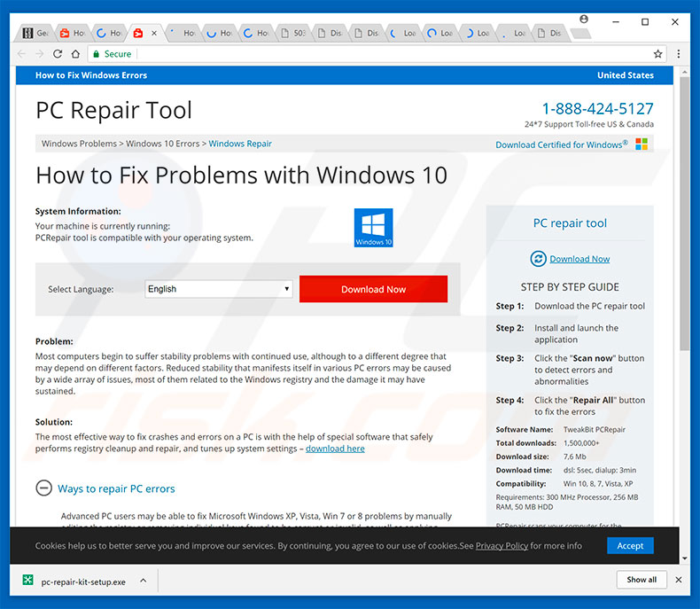This screenshot has width=700, height=609.
Task: Click the 'System Information:' label
Action: pos(78,211)
